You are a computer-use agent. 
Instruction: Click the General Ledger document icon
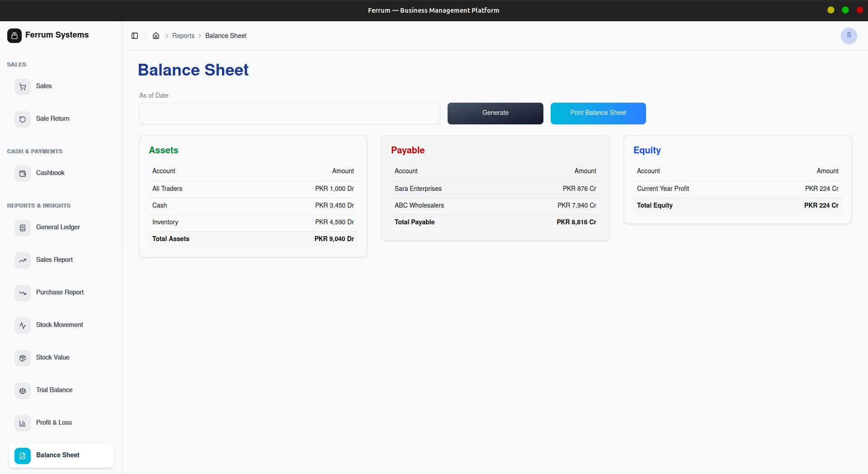coord(23,228)
